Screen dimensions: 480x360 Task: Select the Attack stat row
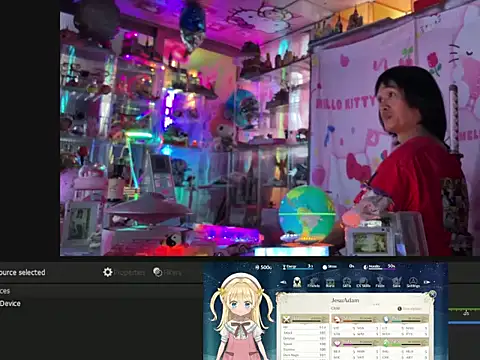(x=304, y=333)
